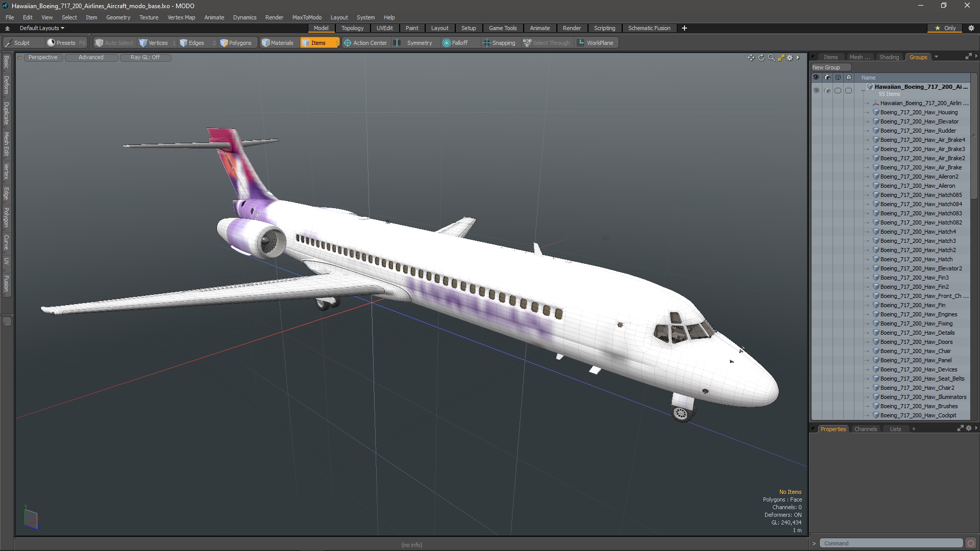The image size is (980, 551).
Task: Select Boeing_717_200_Haw_Housing item
Action: pos(919,112)
